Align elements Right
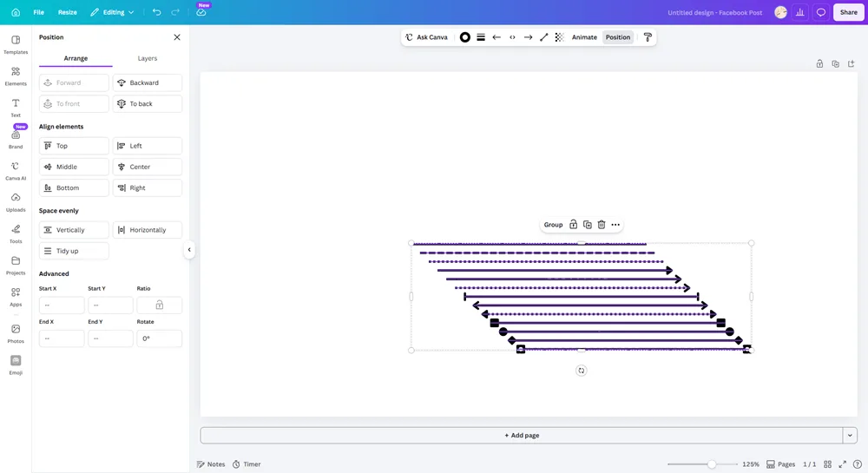 (x=148, y=187)
